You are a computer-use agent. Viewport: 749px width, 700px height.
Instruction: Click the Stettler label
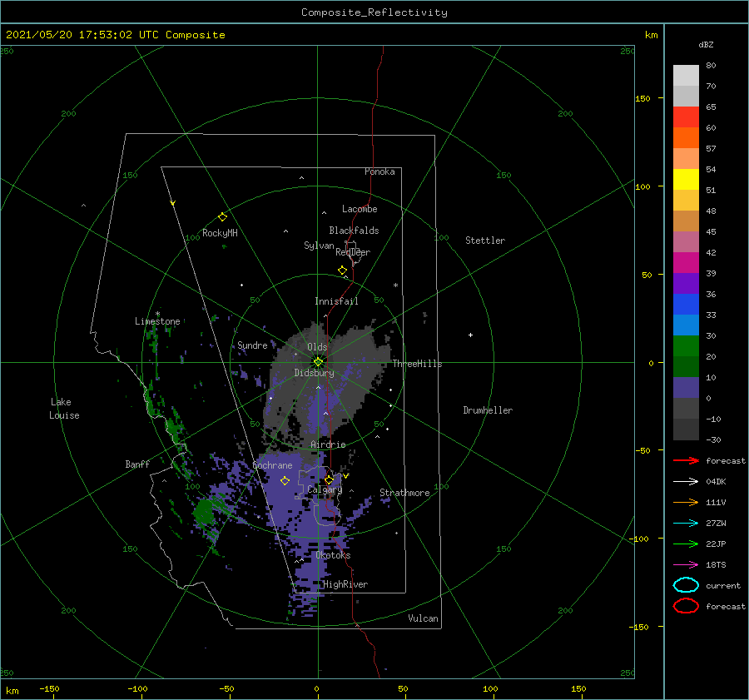click(x=485, y=241)
